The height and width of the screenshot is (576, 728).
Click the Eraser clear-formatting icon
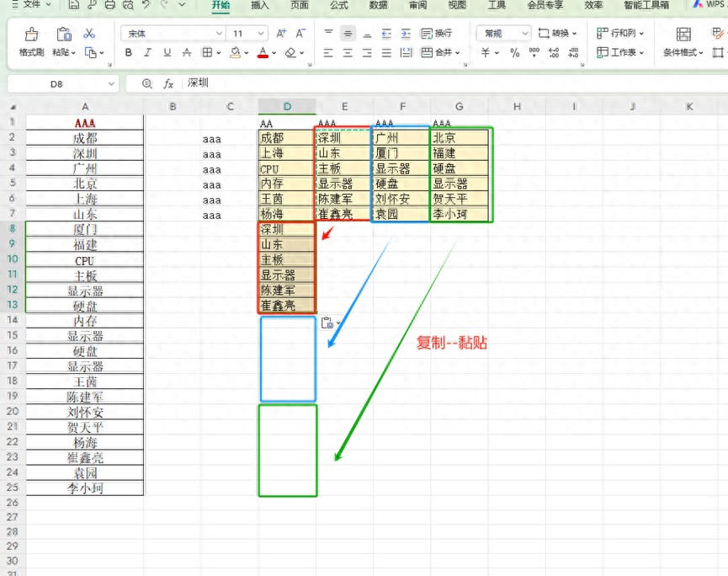tap(290, 52)
